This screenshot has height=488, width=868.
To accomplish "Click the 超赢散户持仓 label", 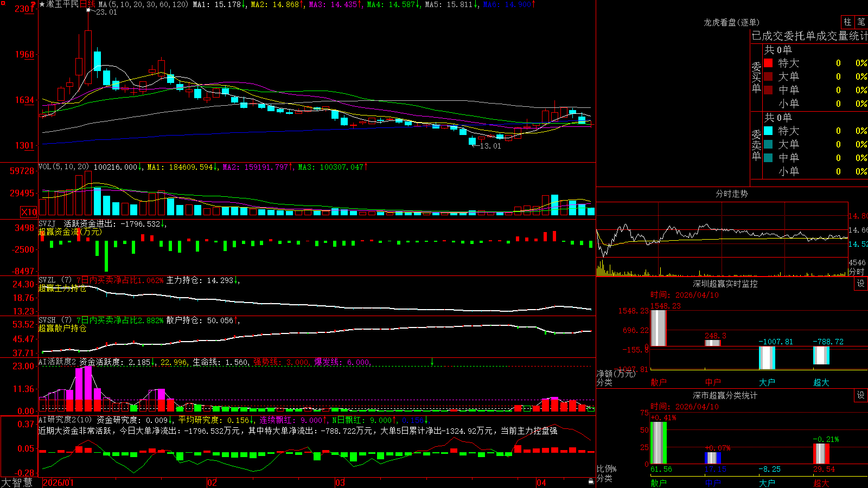I will click(62, 329).
